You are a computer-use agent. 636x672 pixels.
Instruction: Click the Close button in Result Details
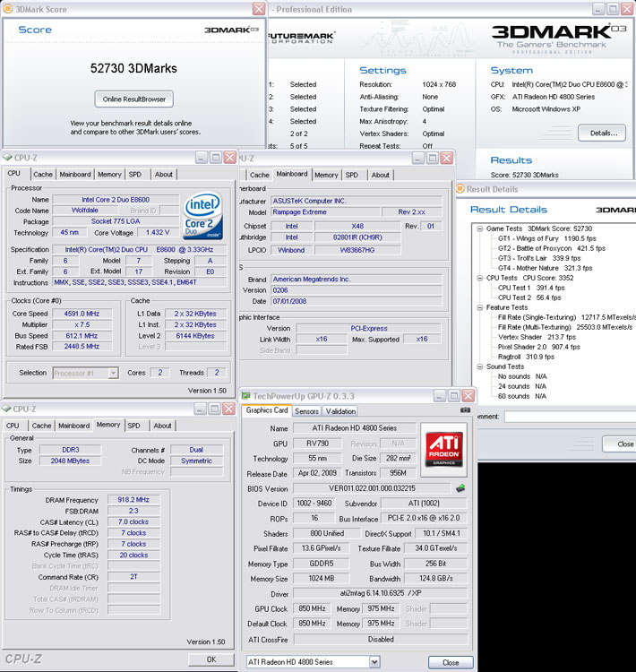pyautogui.click(x=619, y=444)
